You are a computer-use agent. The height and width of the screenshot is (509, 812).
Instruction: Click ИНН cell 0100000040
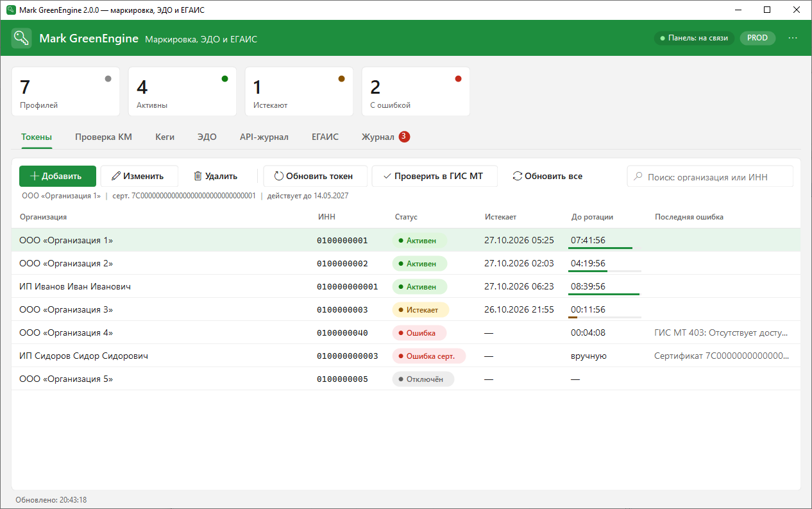coord(343,332)
